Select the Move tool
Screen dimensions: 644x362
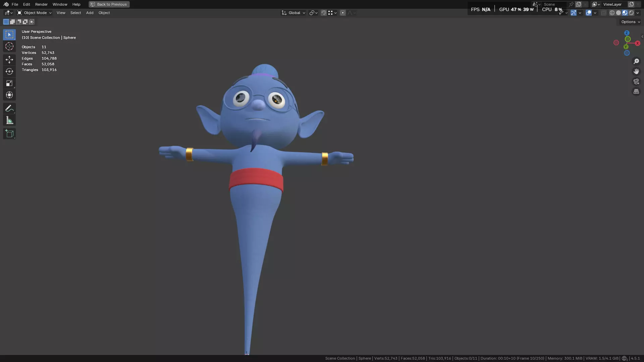9,60
